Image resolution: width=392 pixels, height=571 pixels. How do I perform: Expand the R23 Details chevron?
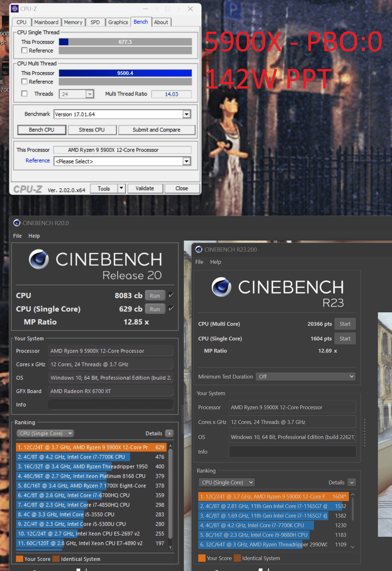point(352,482)
